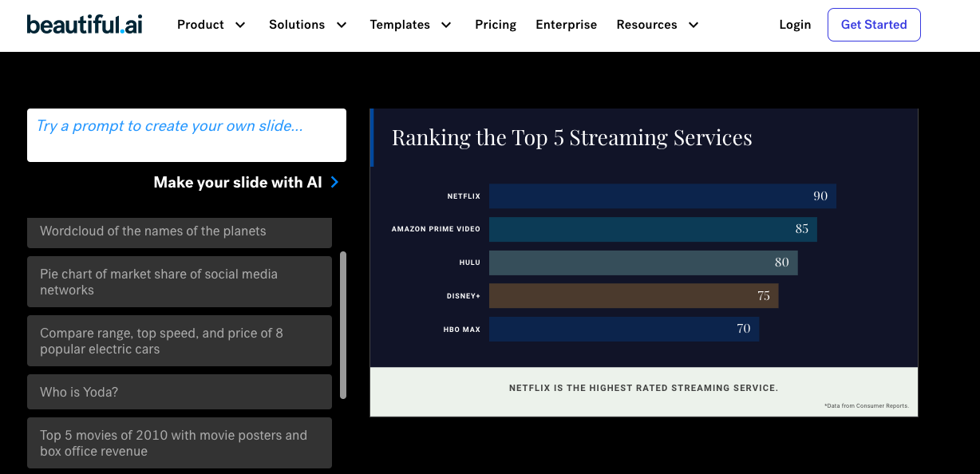The width and height of the screenshot is (980, 474).
Task: Click the prompt list scrollbar
Action: click(x=343, y=325)
